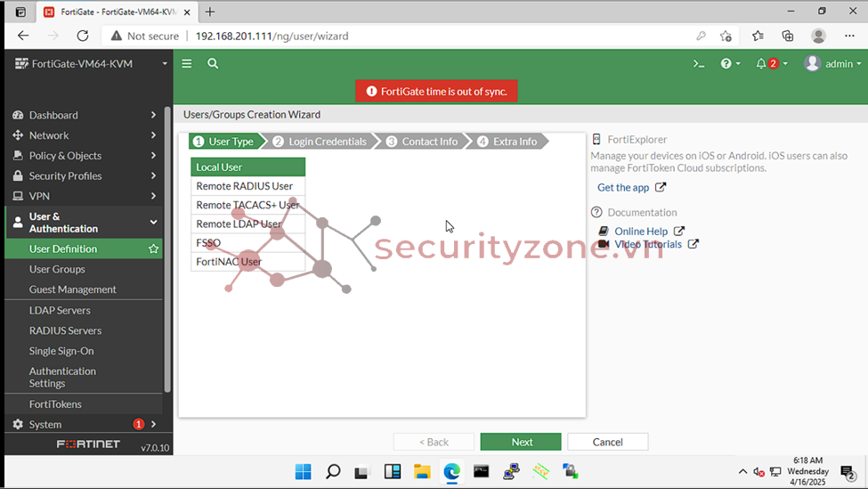Open browser settings ellipsis menu

849,36
